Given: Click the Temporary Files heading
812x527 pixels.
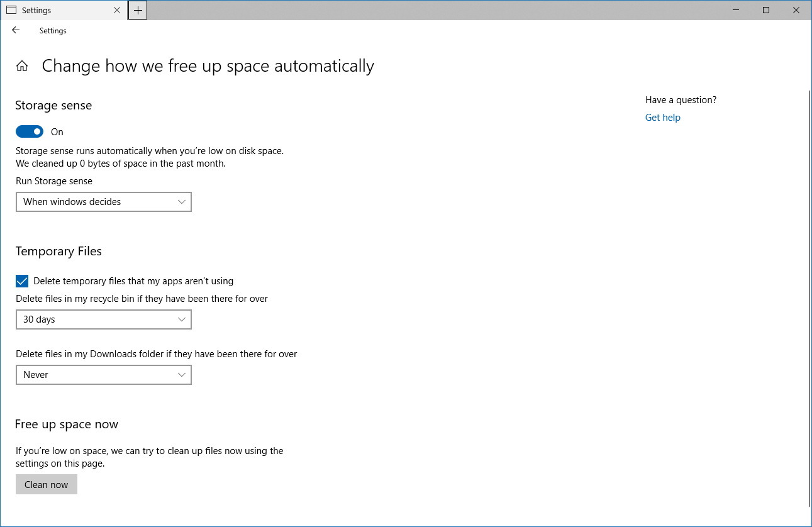Looking at the screenshot, I should click(58, 251).
